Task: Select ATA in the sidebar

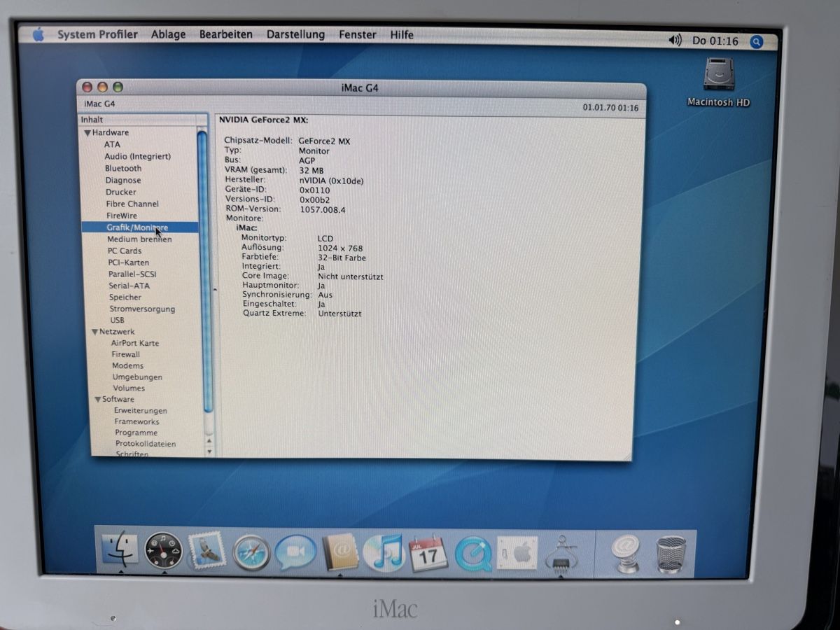Action: point(112,144)
